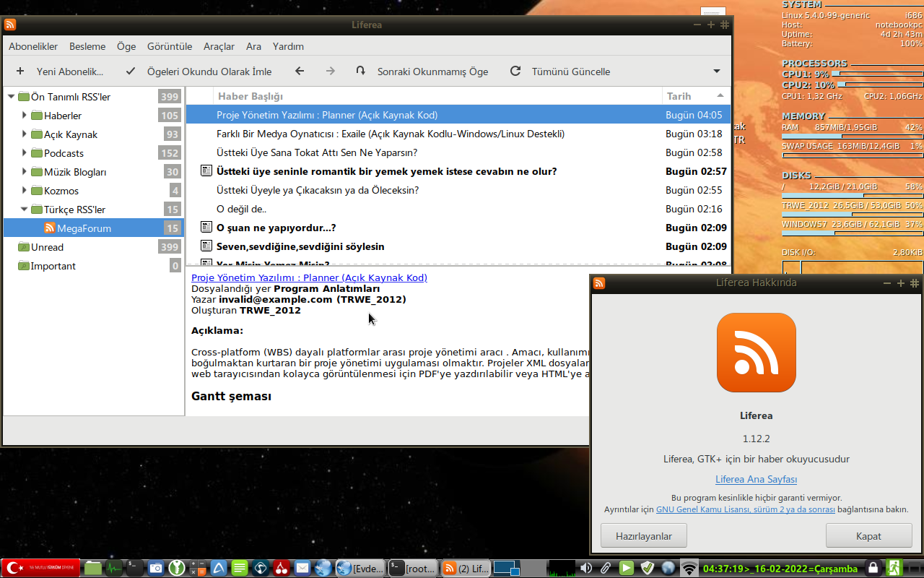The width and height of the screenshot is (924, 578).
Task: Open the system monitor taskbar launcher
Action: pyautogui.click(x=114, y=568)
